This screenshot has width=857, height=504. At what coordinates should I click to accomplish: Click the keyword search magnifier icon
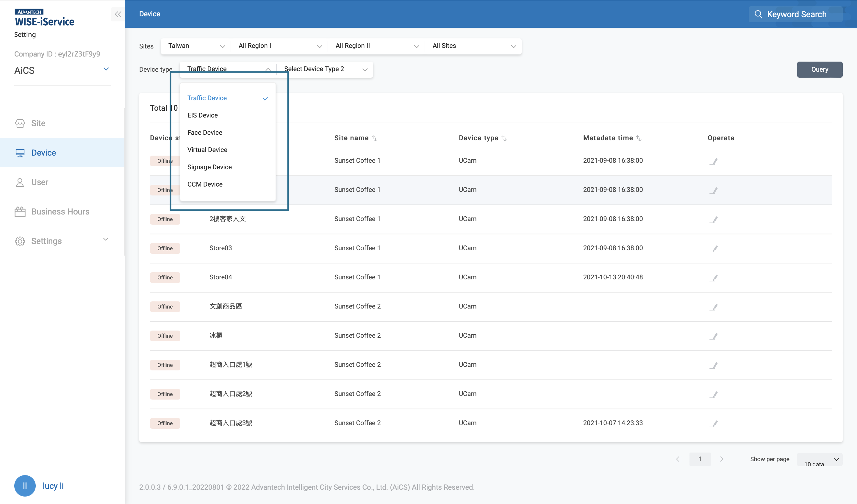[x=759, y=14]
